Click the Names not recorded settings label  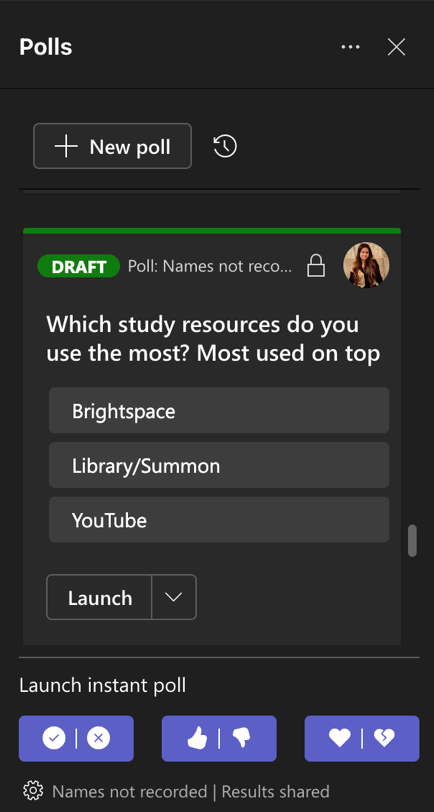[129, 791]
